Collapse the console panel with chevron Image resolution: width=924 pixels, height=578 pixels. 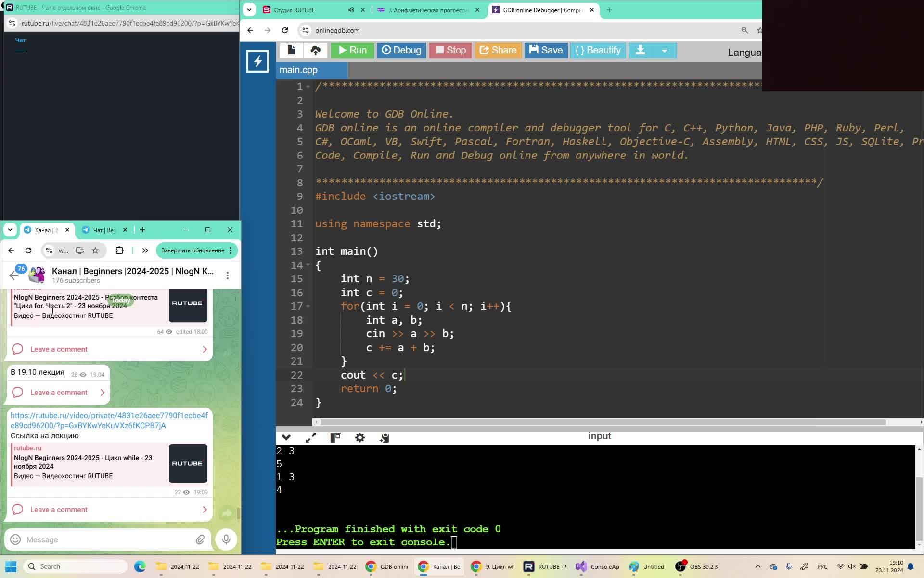pos(286,437)
